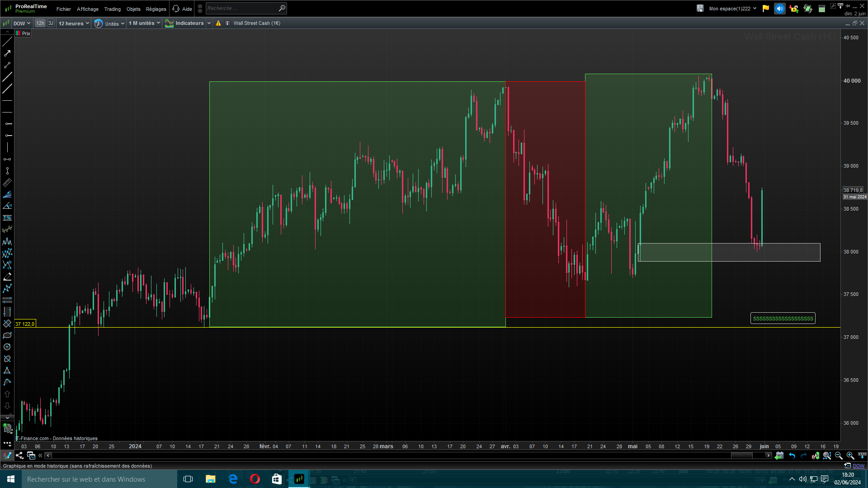Toggle the 12h timeframe button
The height and width of the screenshot is (488, 868).
pos(40,23)
